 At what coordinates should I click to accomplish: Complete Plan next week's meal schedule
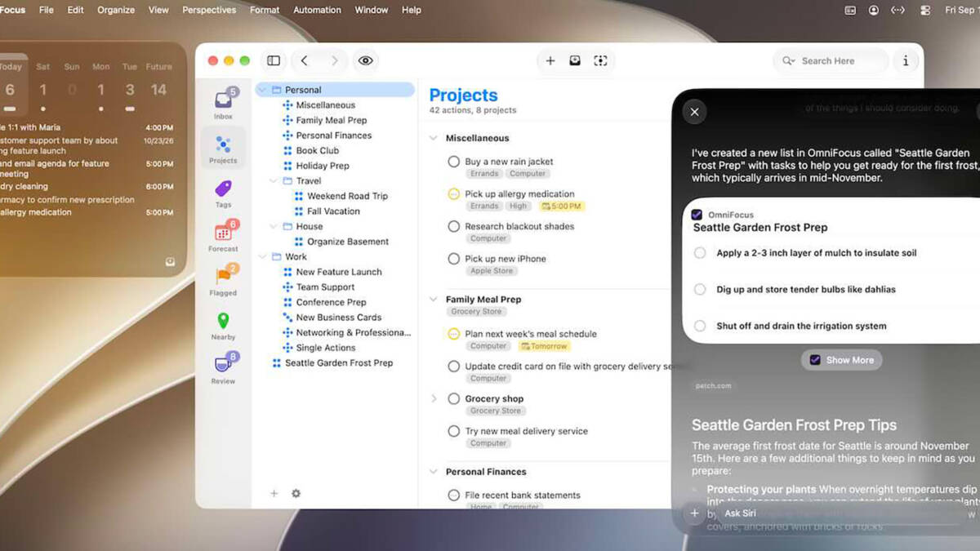[x=453, y=334]
